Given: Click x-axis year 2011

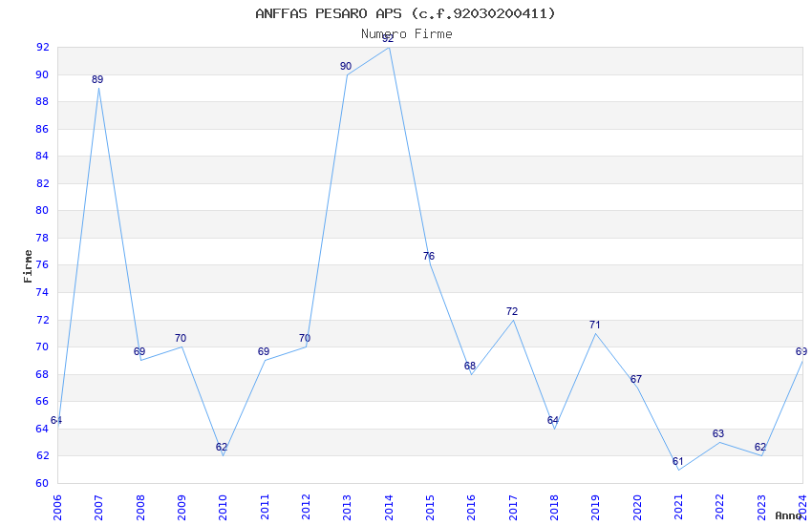Looking at the screenshot, I should pos(265,508).
